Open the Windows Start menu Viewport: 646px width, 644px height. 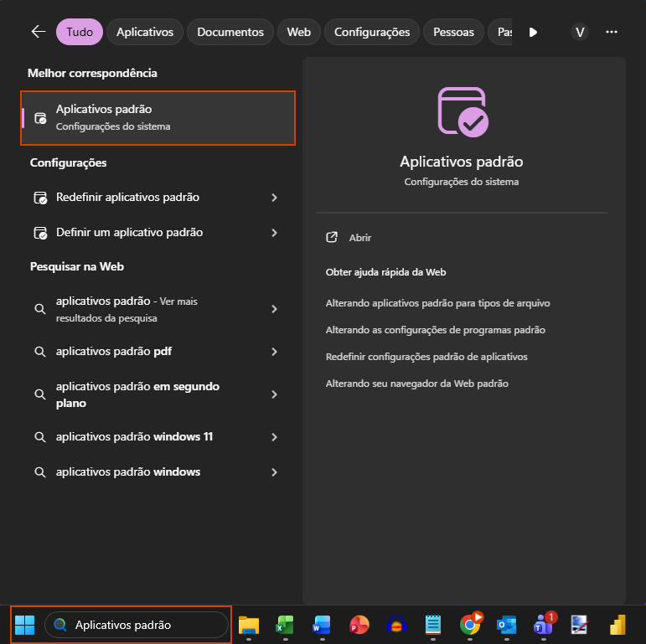click(x=25, y=625)
